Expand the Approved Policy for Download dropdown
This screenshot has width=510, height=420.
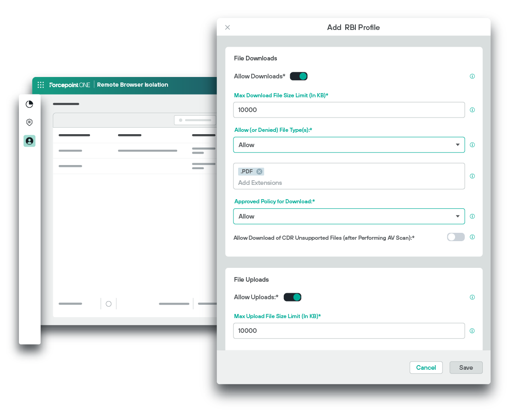[x=349, y=216]
